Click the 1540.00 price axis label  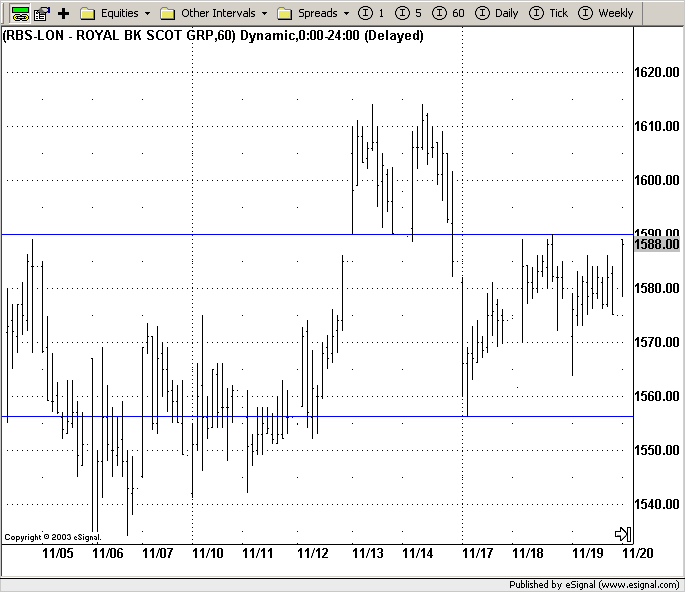(x=657, y=504)
